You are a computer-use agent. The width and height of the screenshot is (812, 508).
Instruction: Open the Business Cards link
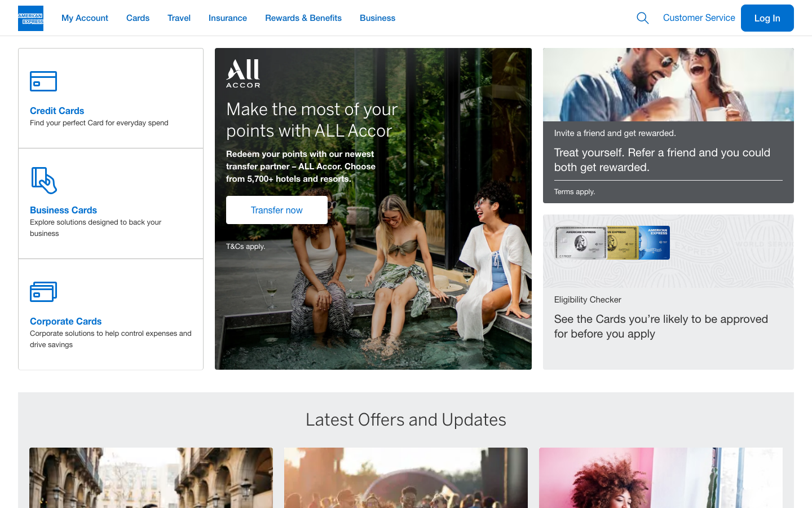click(x=63, y=210)
